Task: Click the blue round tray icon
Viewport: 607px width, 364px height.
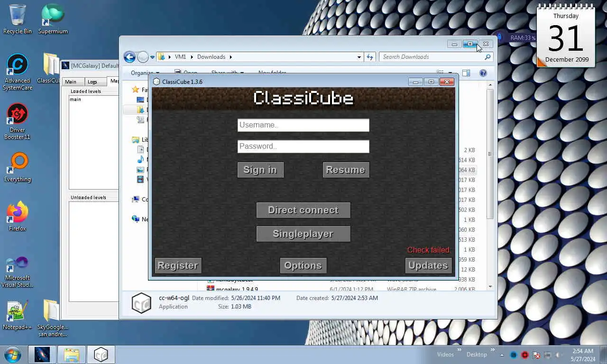Action: (514, 355)
